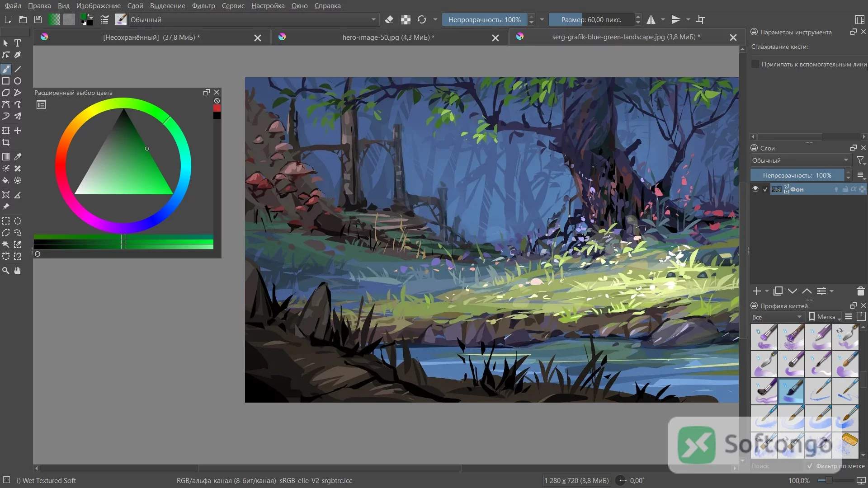Screen dimensions: 868x488
Task: Select the Line tool
Action: 18,69
